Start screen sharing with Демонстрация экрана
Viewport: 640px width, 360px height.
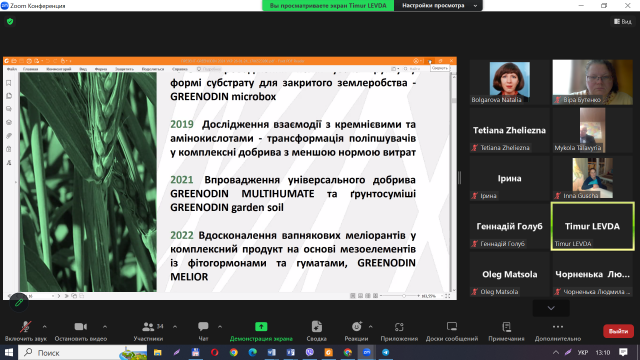tap(261, 331)
